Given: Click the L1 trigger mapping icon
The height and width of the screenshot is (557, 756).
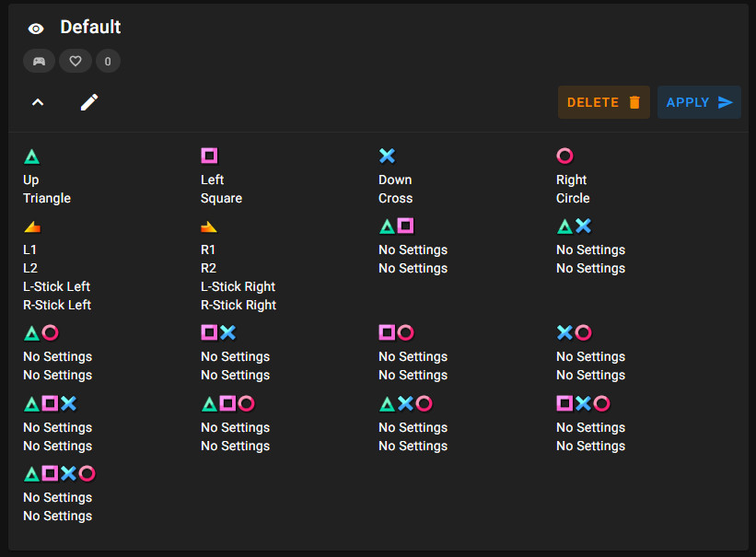Looking at the screenshot, I should [x=32, y=226].
